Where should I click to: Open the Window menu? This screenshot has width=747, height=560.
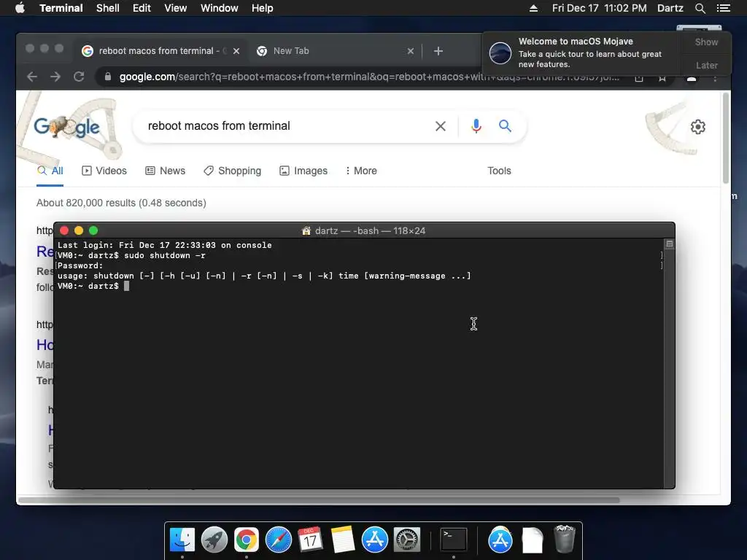coord(219,8)
